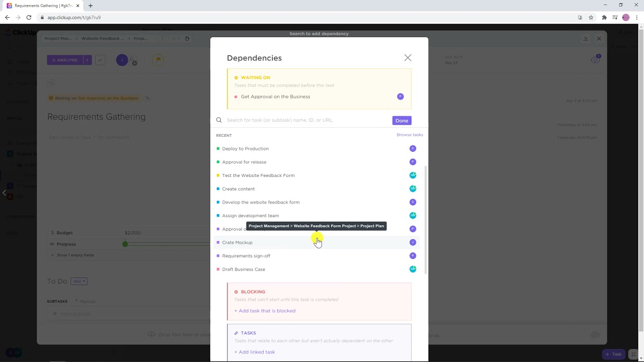
Task: Open the Manual sort dropdown beside Subtasks
Action: (x=87, y=302)
